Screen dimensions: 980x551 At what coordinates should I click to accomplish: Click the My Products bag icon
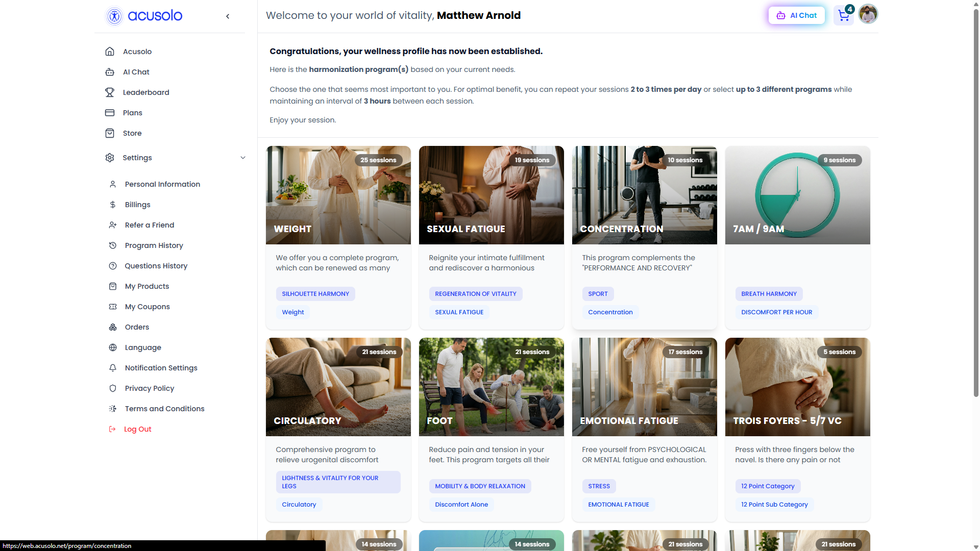(x=113, y=286)
